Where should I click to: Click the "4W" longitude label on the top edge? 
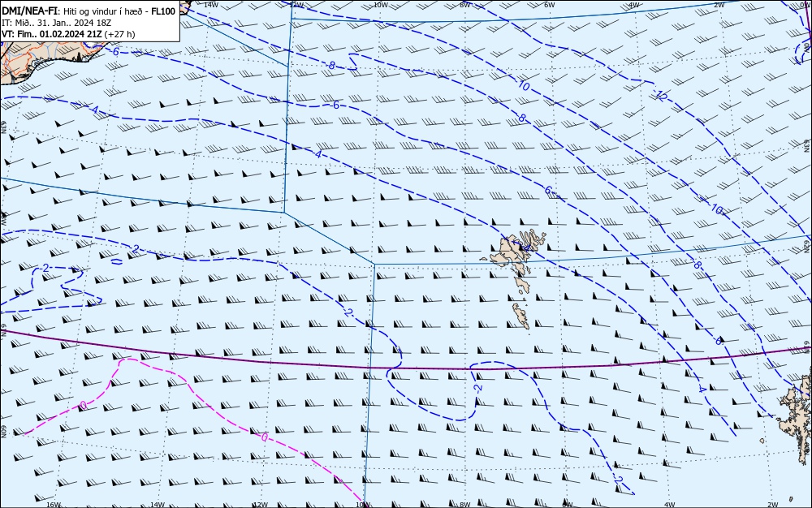coord(633,4)
